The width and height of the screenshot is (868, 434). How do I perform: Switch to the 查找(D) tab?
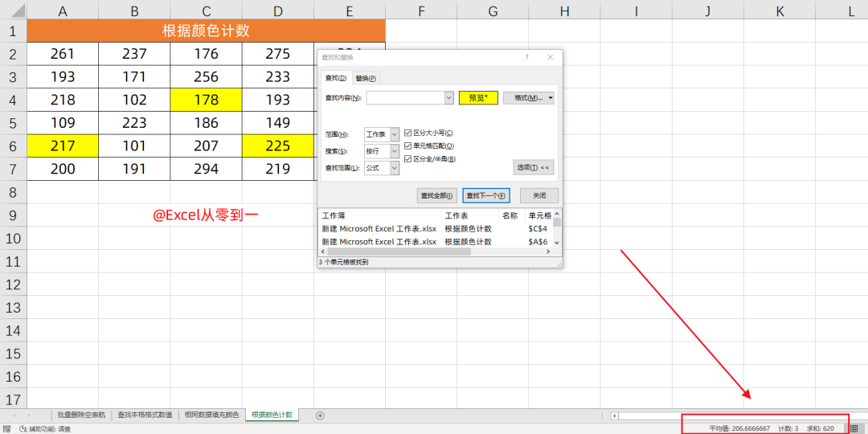335,78
